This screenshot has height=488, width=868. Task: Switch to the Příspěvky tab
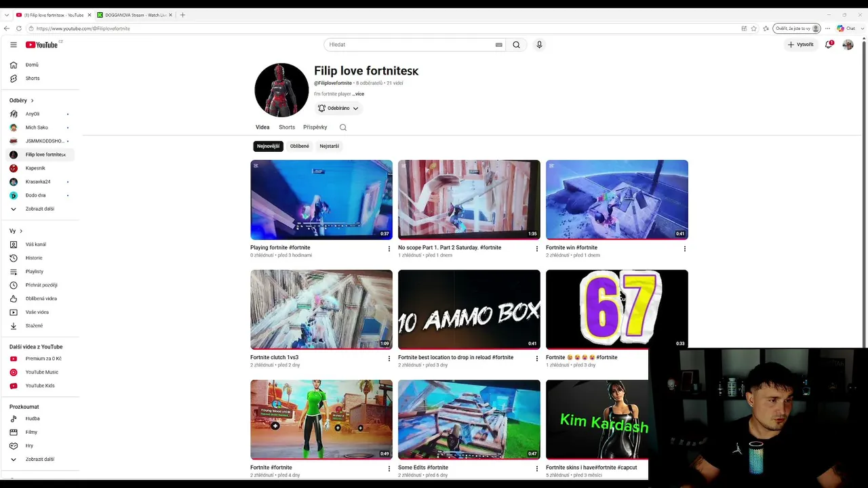[315, 127]
